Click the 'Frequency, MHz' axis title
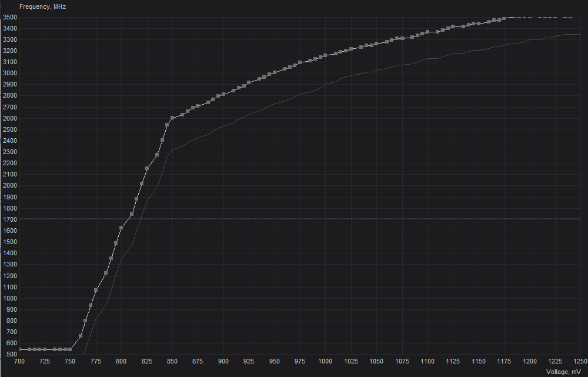The image size is (588, 377). click(42, 6)
